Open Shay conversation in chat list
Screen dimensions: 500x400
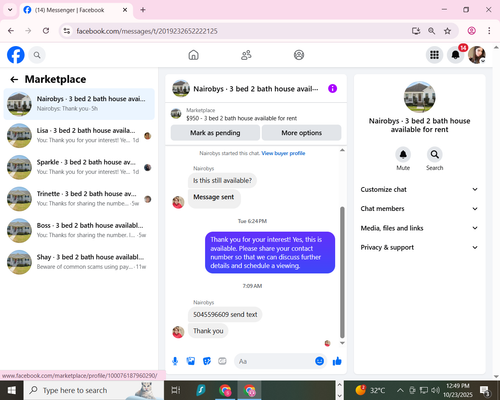(x=79, y=262)
